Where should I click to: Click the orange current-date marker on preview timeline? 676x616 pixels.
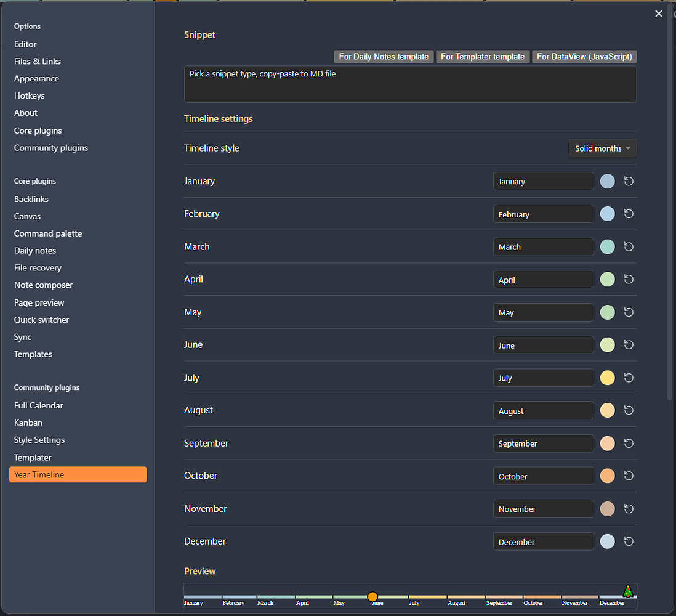(x=372, y=596)
